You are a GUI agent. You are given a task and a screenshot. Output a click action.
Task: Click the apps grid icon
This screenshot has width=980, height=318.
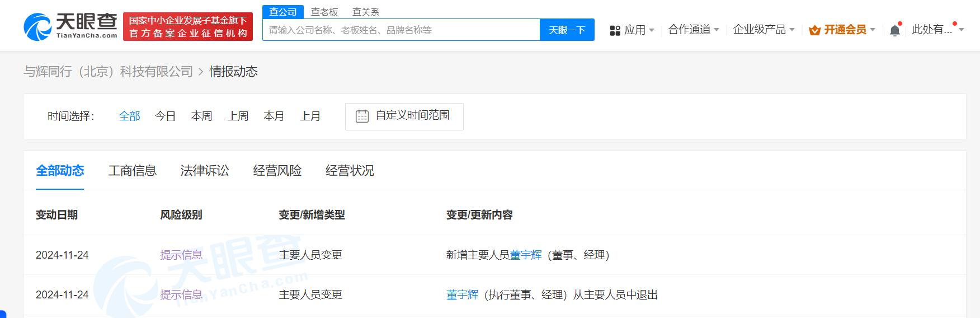point(615,30)
